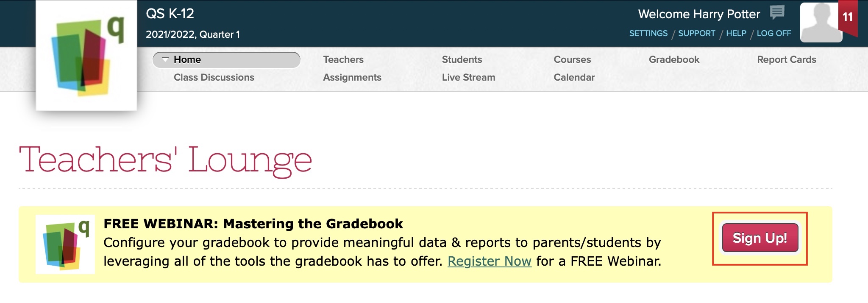
Task: Open the Students menu
Action: click(462, 59)
